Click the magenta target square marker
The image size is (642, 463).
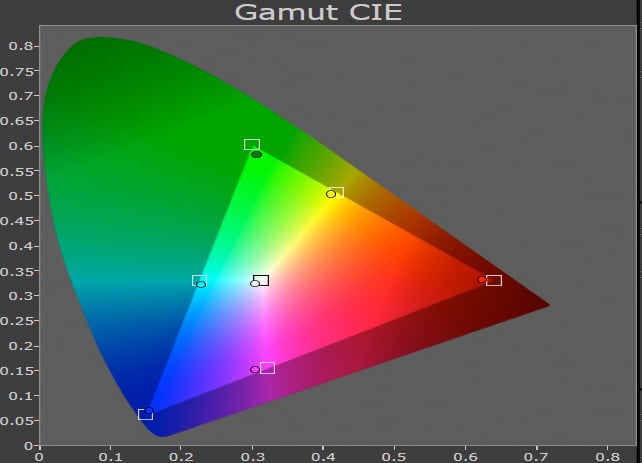(x=267, y=368)
